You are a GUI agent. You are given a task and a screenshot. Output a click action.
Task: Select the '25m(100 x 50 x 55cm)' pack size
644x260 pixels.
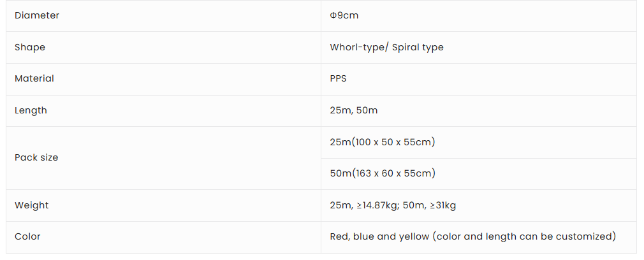tap(383, 141)
